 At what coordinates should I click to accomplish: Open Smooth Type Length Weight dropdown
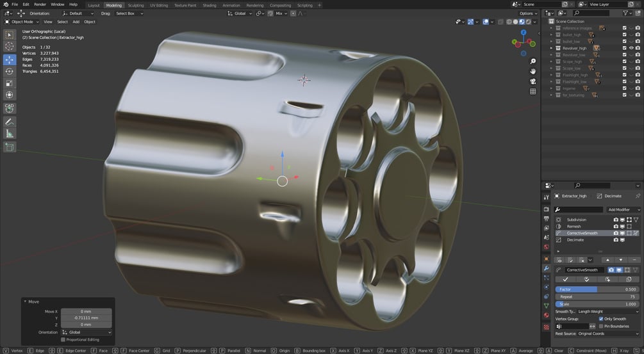[x=607, y=311]
